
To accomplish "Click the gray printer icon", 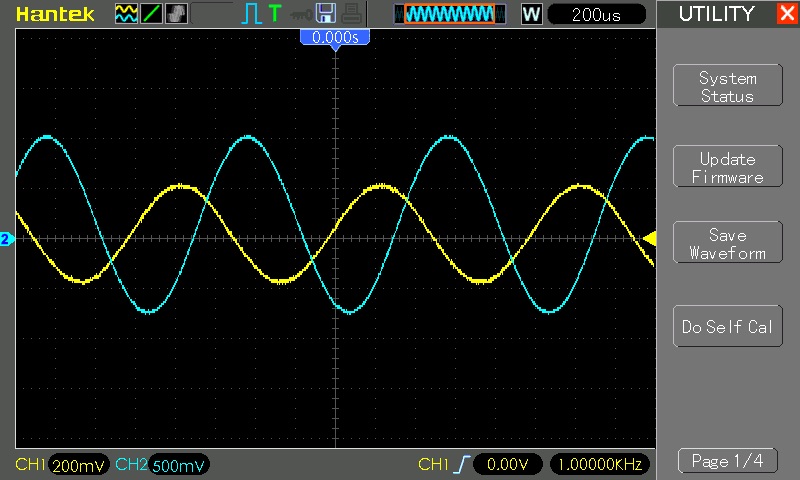I will coord(352,14).
